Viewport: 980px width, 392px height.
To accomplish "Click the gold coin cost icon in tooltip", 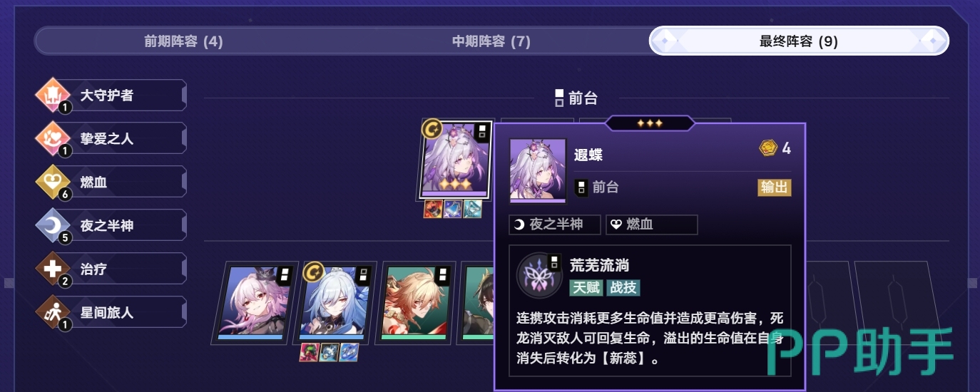I will [x=768, y=148].
